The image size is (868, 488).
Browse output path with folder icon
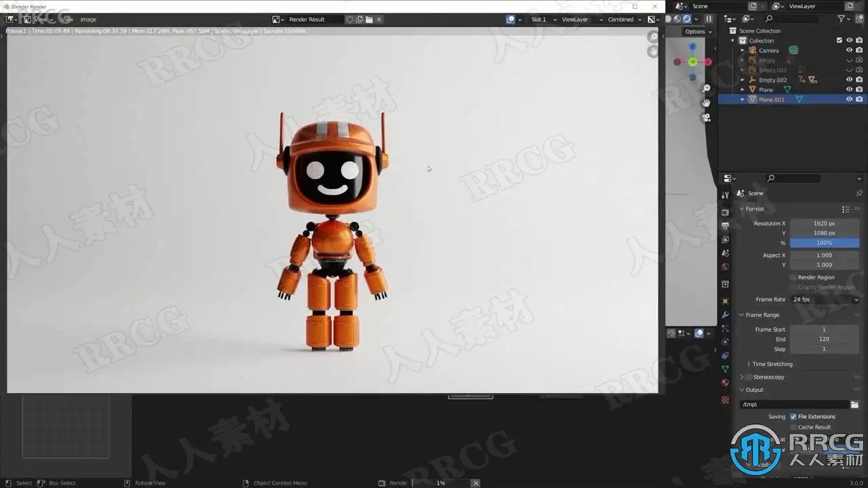click(854, 405)
